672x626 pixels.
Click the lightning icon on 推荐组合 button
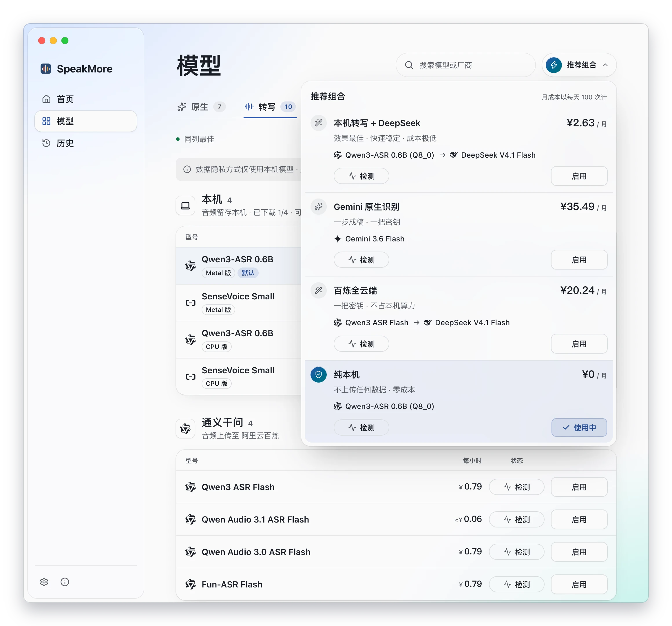coord(554,65)
